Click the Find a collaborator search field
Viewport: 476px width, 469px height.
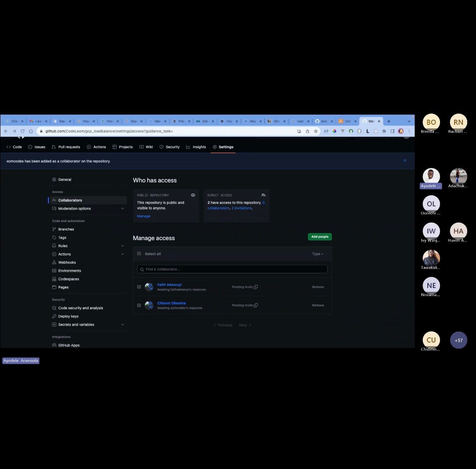[x=231, y=269]
